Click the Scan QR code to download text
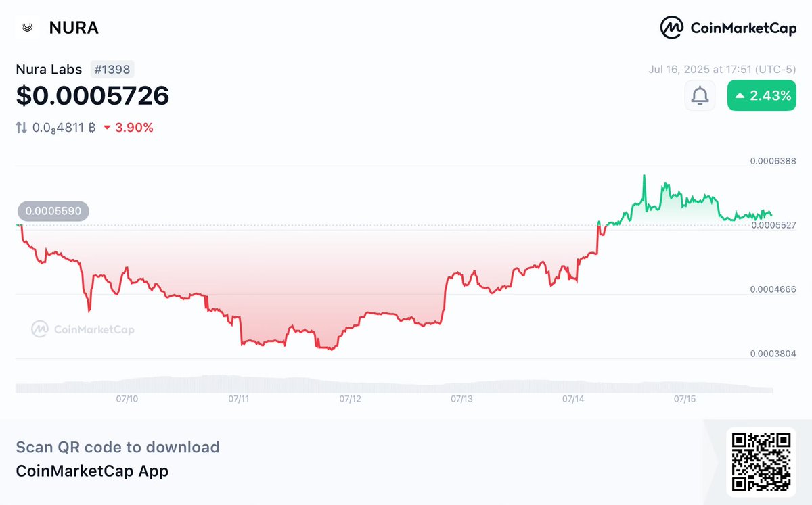The height and width of the screenshot is (505, 812). click(x=118, y=447)
